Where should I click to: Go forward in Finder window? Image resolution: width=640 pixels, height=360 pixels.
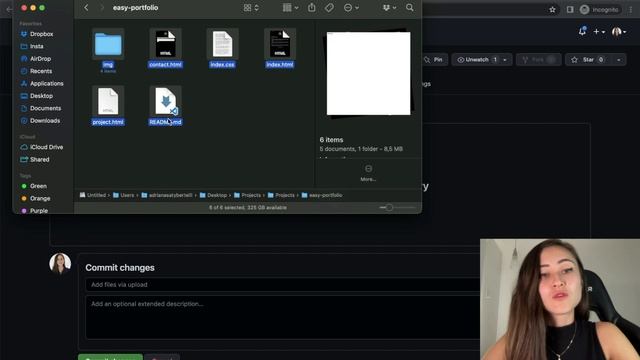(x=102, y=8)
